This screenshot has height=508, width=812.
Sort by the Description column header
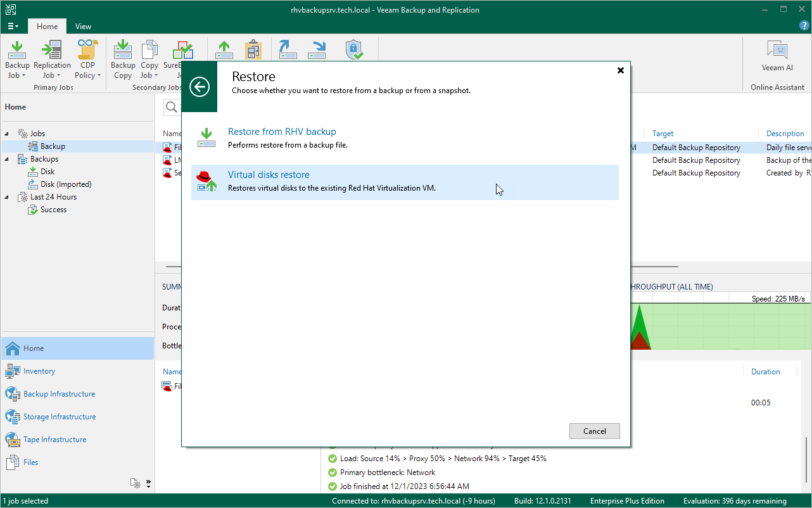coord(785,134)
